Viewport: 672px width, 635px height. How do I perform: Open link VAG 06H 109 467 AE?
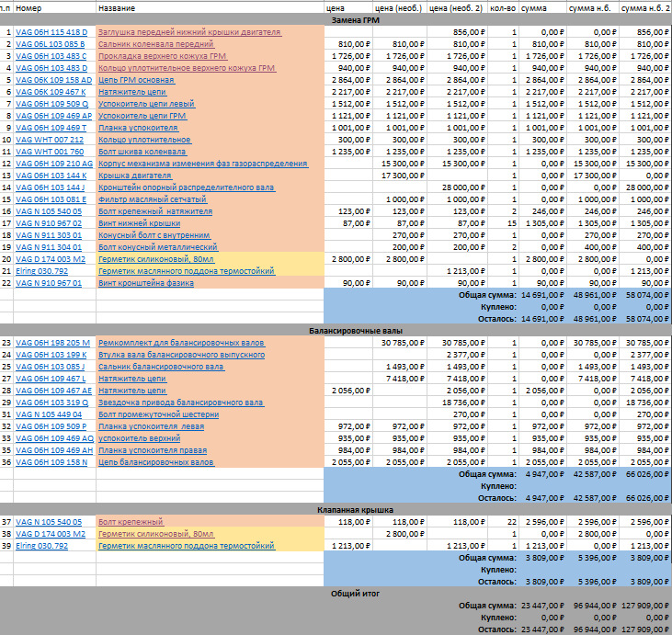54,391
